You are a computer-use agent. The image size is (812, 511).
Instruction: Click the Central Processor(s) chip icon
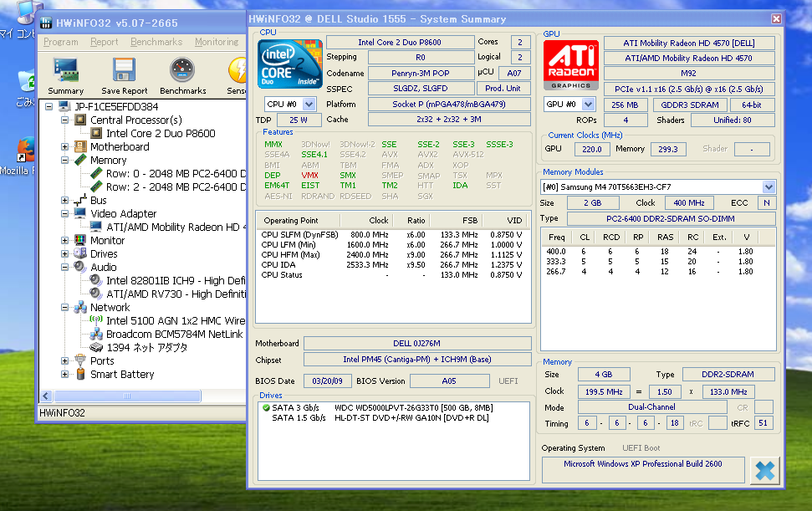[x=80, y=120]
